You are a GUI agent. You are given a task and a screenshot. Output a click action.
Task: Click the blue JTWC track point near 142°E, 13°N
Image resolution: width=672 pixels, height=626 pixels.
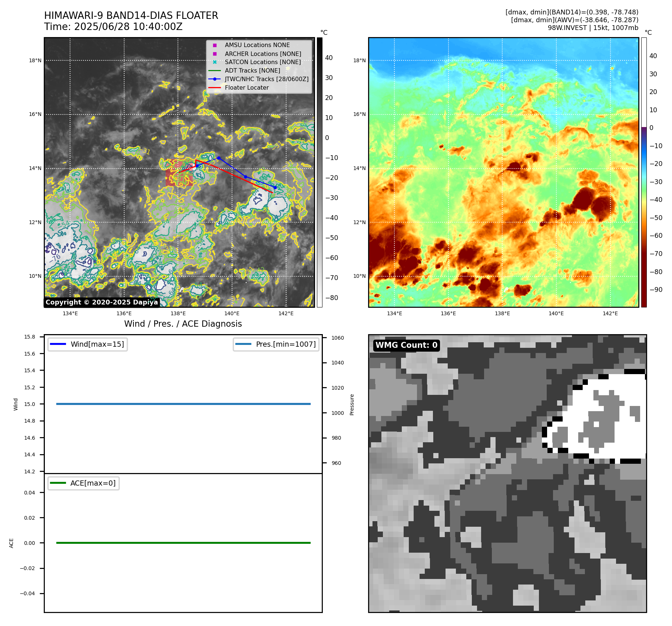(x=275, y=187)
